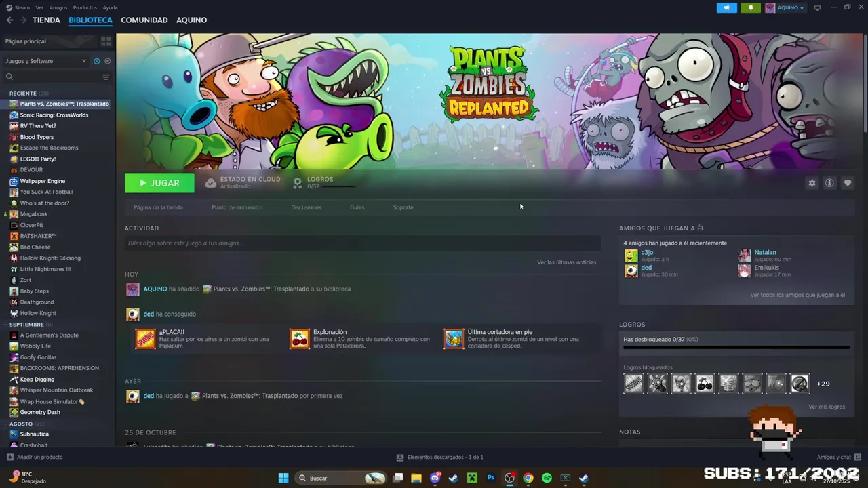Open friend c3jo profile
This screenshot has height=488, width=868.
pyautogui.click(x=647, y=252)
